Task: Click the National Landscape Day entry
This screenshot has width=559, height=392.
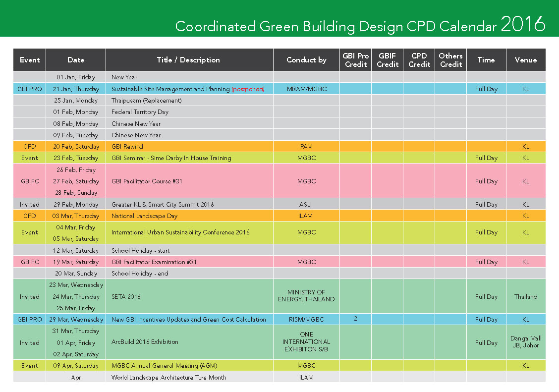Action: (x=144, y=216)
